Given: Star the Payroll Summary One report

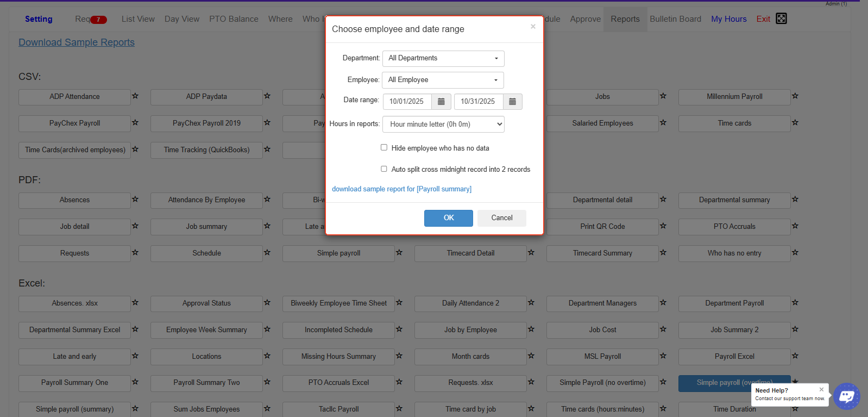Looking at the screenshot, I should (x=135, y=382).
